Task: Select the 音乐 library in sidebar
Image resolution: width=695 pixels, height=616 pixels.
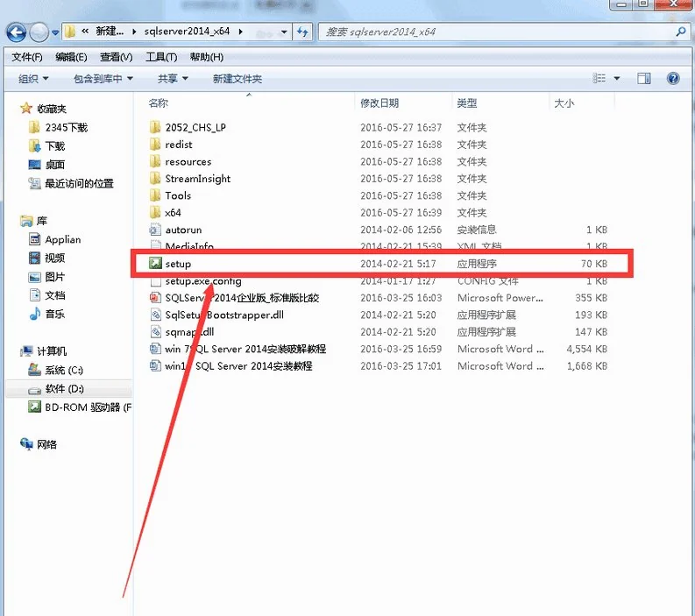Action: coord(54,314)
